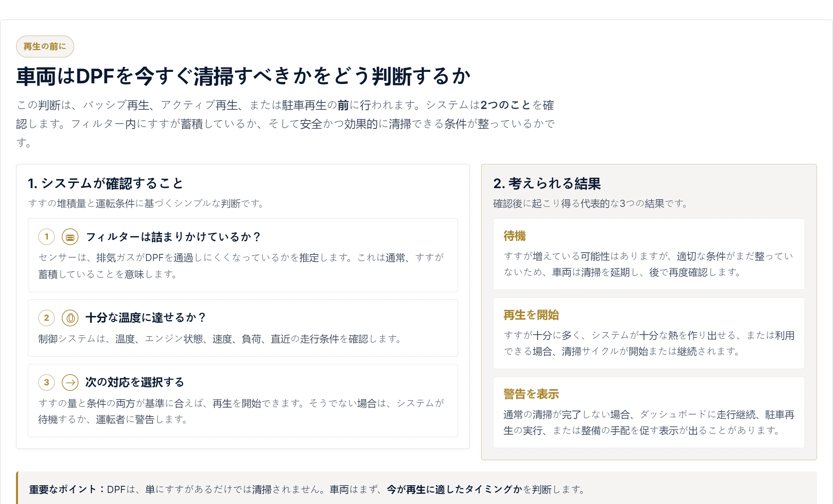Click the bold text 2つのこと in intro

coord(505,105)
